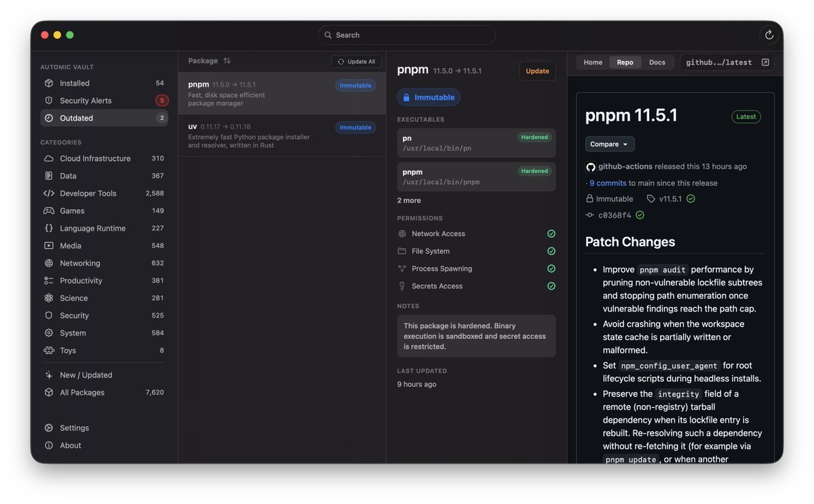This screenshot has width=814, height=504.
Task: Switch to the Home tab
Action: (593, 62)
